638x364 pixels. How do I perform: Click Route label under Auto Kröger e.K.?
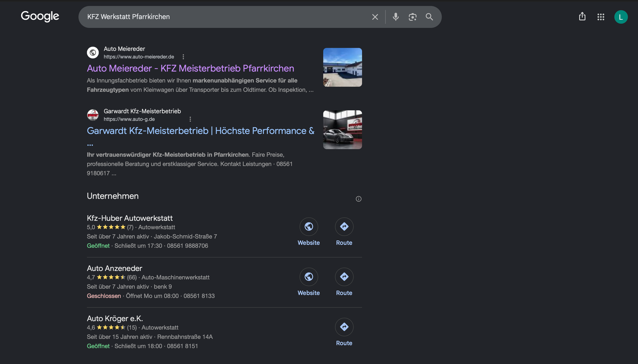click(344, 343)
